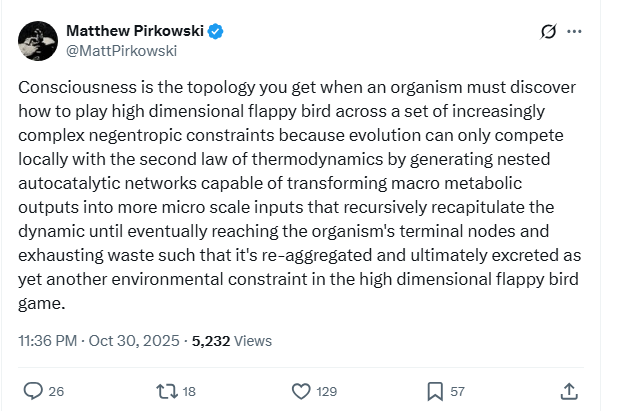Screen dimensions: 624x411
Task: Click the Oct 30, 2025 date
Action: coord(133,340)
